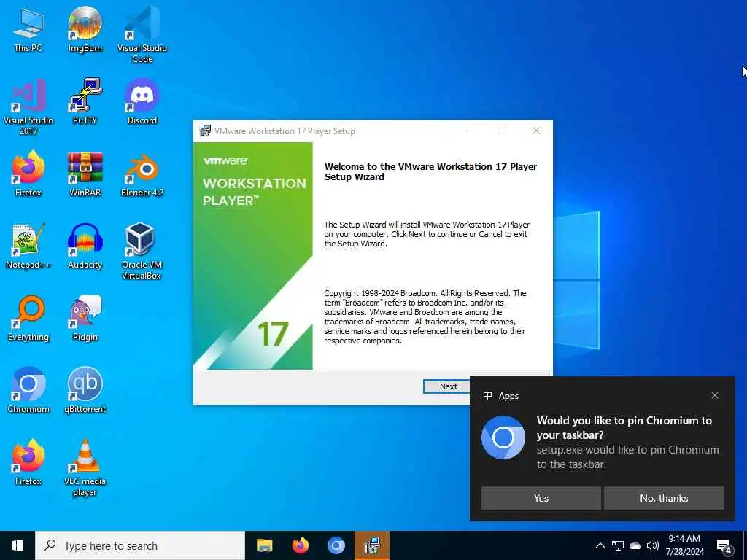747x560 pixels.
Task: Select the Everything search shortcut
Action: click(x=28, y=318)
